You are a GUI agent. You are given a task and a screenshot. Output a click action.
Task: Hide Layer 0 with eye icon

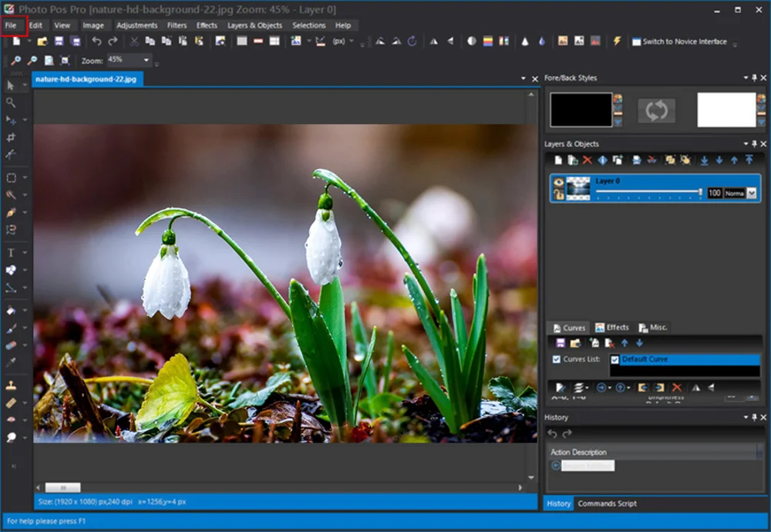point(558,182)
